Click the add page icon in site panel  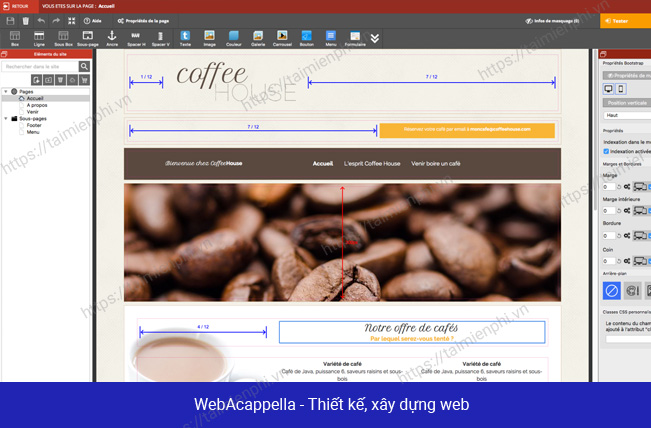36,80
